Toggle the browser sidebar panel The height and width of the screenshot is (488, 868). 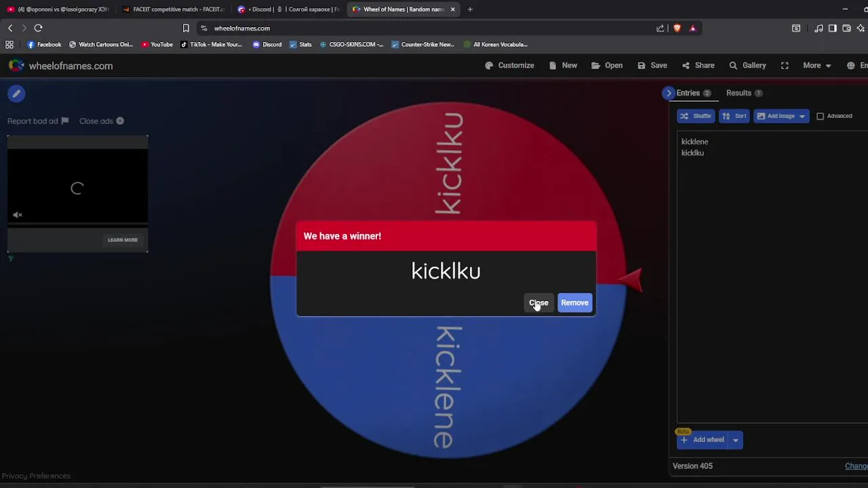pos(833,28)
